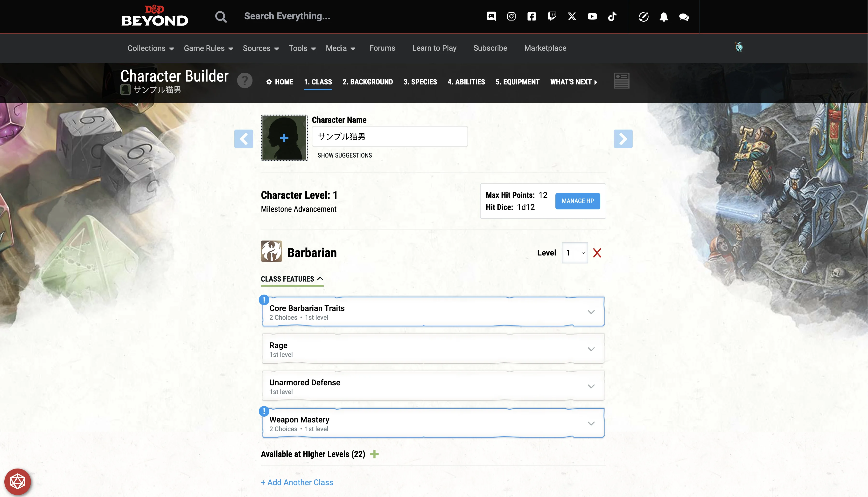Screen dimensions: 868x497
Task: Open the Learn to Play link
Action: 434,48
